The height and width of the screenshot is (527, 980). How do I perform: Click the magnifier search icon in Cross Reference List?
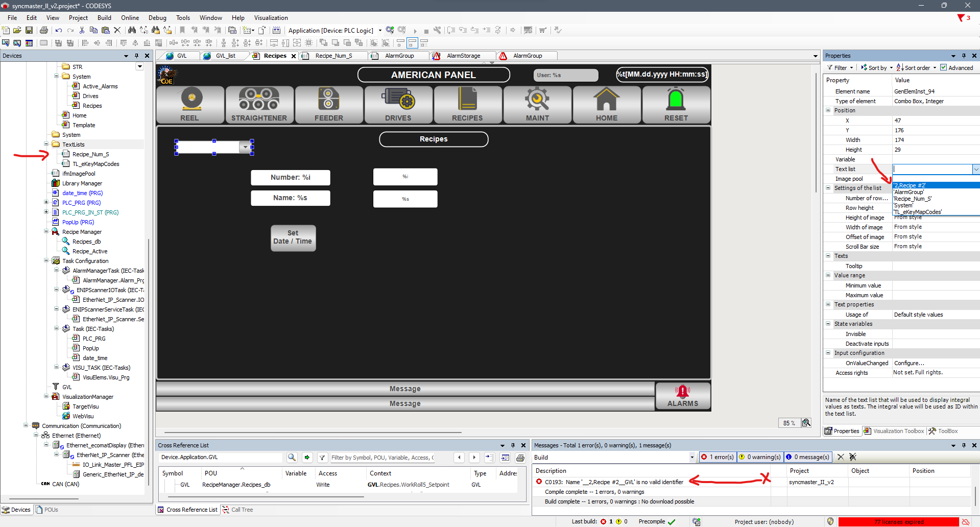pyautogui.click(x=292, y=458)
